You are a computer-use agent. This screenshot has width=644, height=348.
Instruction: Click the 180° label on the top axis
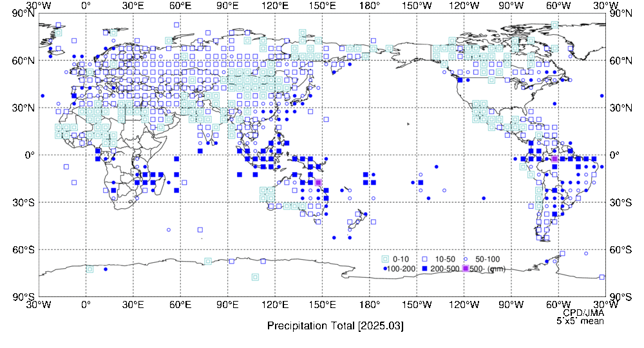pos(369,5)
